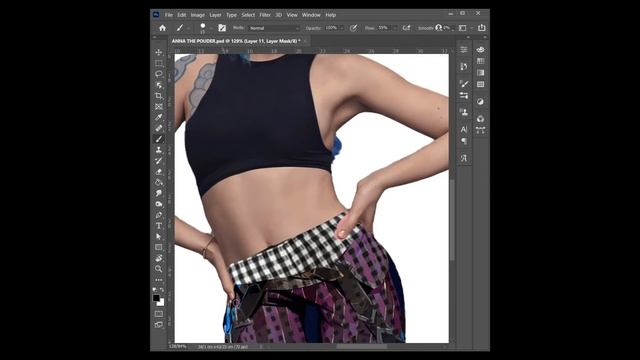Open the Help menu
The height and width of the screenshot is (360, 640).
click(330, 15)
